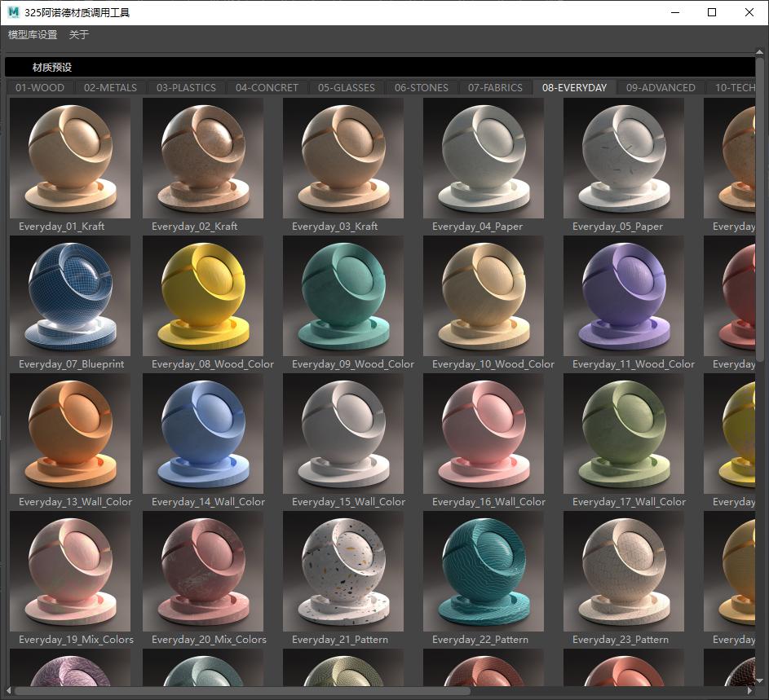Pick the Everyday_07_Blueprint material sphere

(x=69, y=296)
